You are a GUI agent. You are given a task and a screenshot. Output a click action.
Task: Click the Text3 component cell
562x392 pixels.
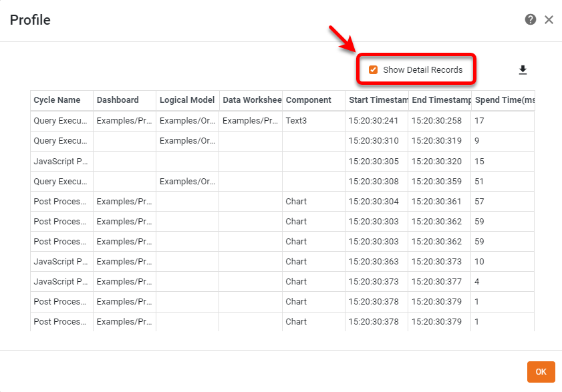(x=296, y=121)
